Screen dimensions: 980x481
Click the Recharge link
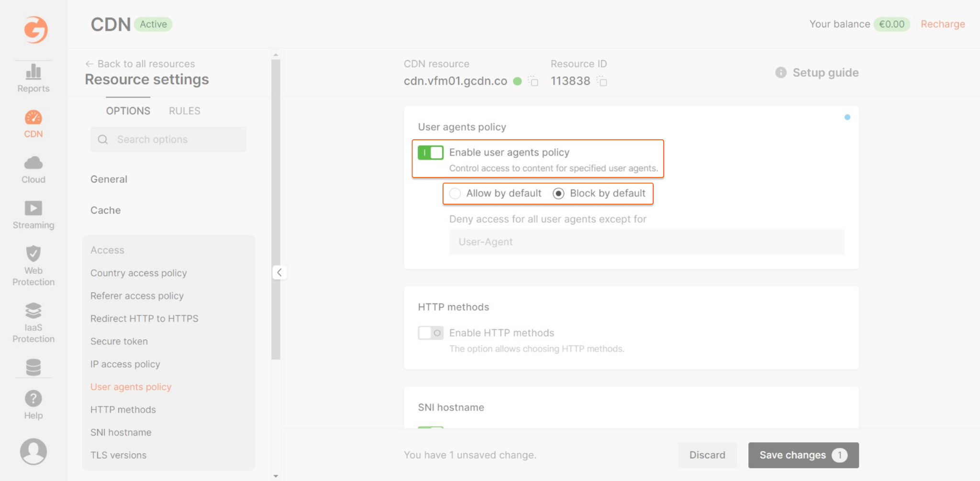click(x=943, y=24)
